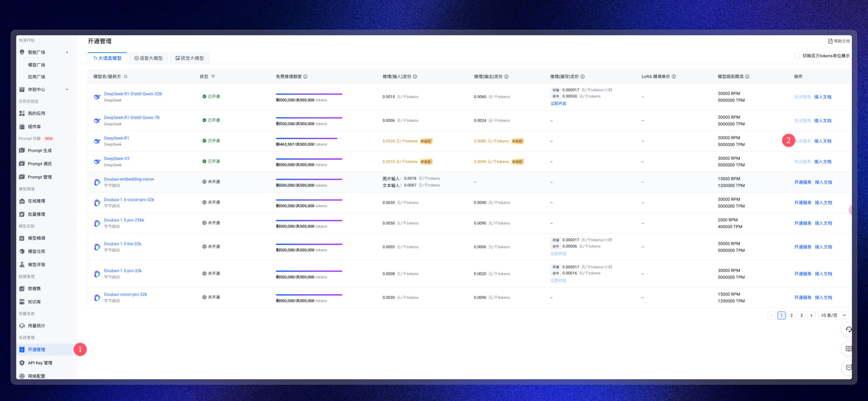Open Prompt 生成 icon
868x401 pixels.
[22, 151]
